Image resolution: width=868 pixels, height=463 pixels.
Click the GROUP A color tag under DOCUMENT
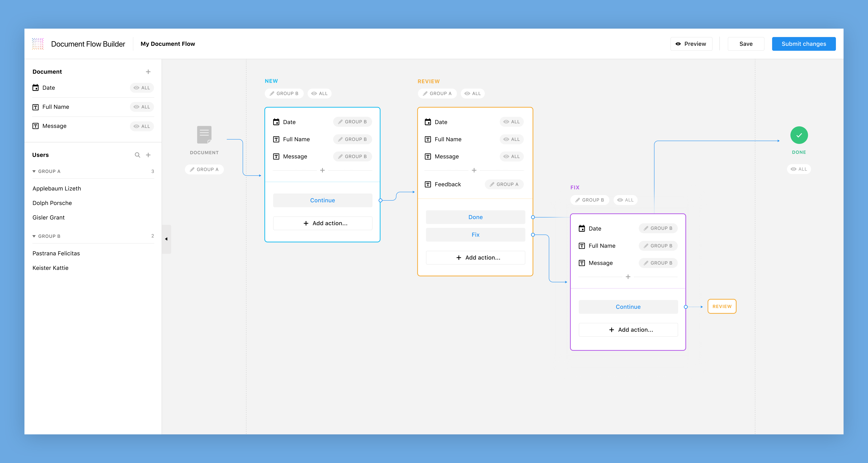[x=204, y=169]
